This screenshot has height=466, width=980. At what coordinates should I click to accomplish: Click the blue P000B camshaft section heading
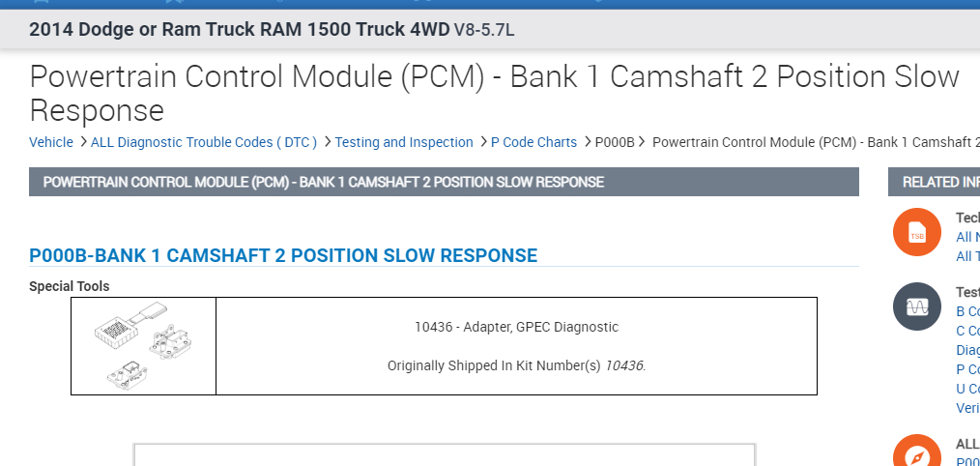coord(283,255)
